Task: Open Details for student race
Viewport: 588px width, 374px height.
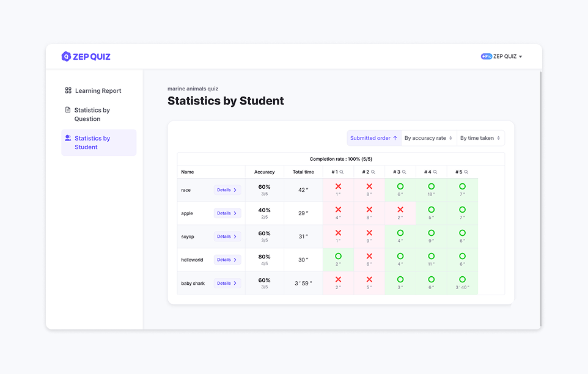Action: click(x=227, y=190)
